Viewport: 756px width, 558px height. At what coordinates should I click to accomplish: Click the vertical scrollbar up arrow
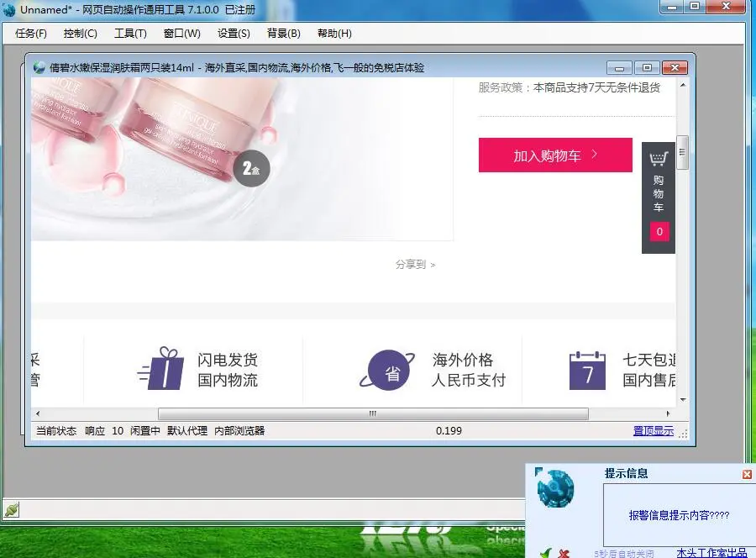pos(683,86)
